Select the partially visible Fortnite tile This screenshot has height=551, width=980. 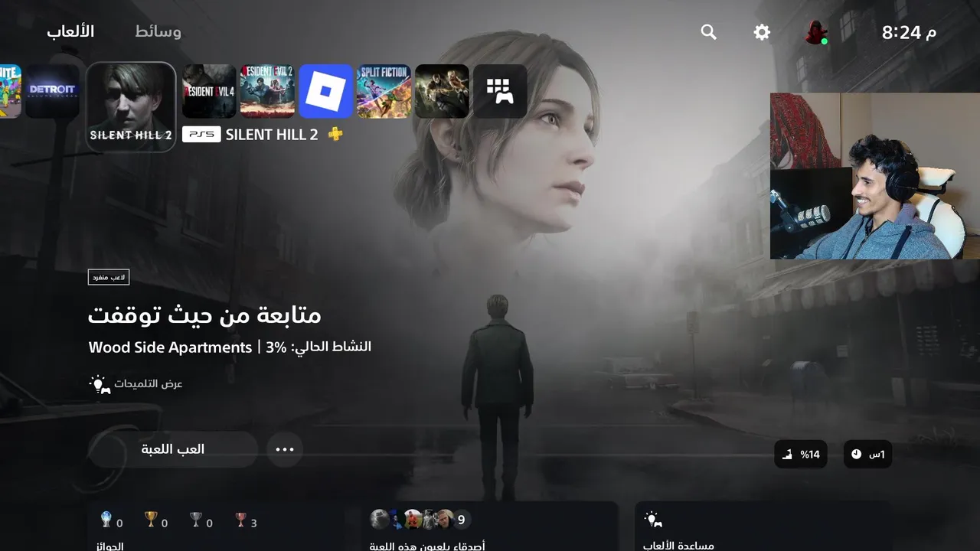tap(10, 91)
